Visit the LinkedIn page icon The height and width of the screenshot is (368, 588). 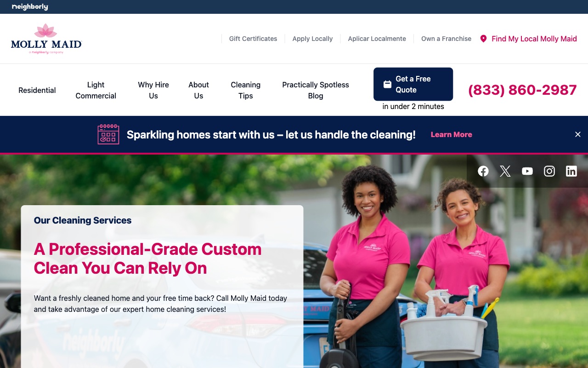tap(571, 171)
